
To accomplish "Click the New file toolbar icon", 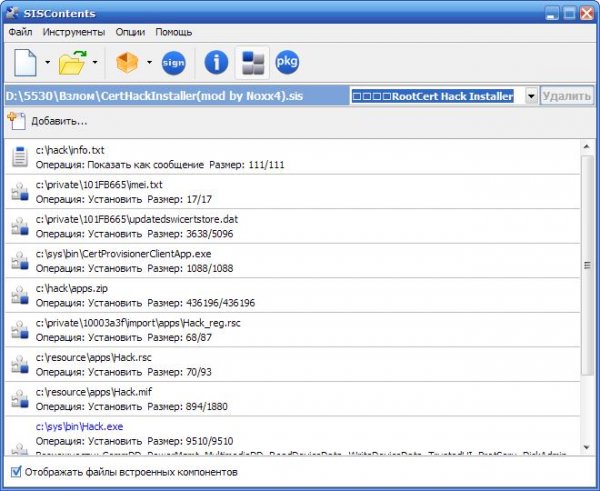I will (x=25, y=62).
